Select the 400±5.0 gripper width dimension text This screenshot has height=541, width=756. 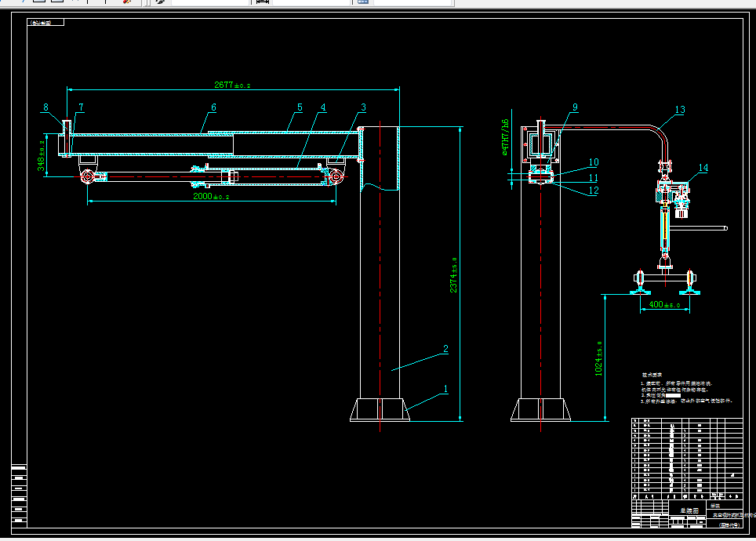tap(664, 304)
